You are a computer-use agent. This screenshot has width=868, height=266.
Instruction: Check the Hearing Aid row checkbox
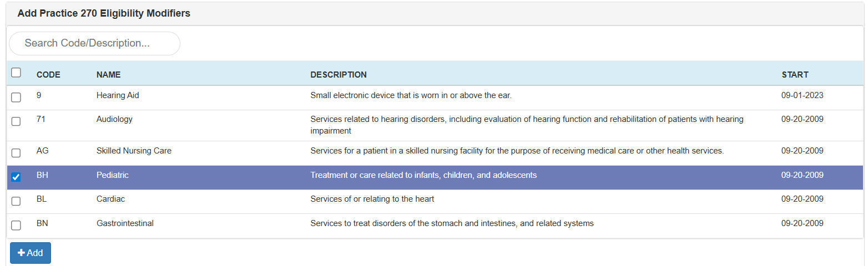16,97
